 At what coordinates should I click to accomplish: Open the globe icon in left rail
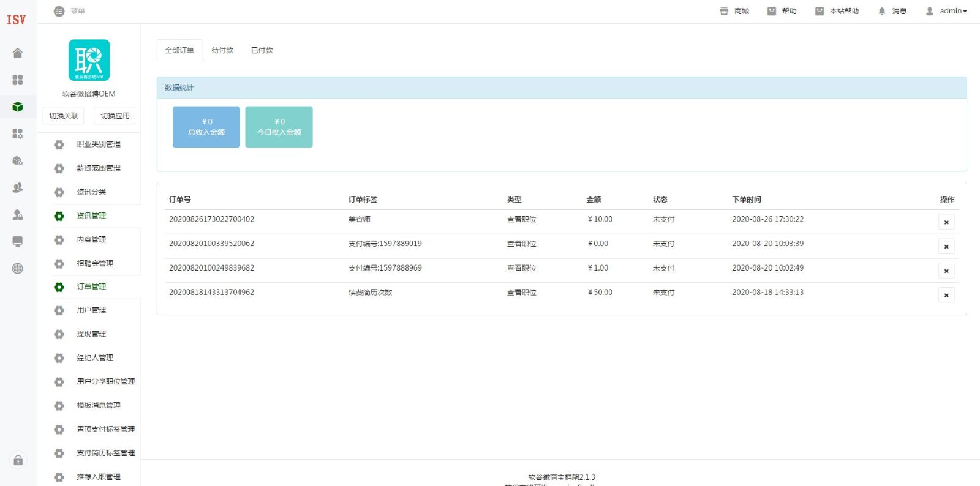[x=18, y=268]
